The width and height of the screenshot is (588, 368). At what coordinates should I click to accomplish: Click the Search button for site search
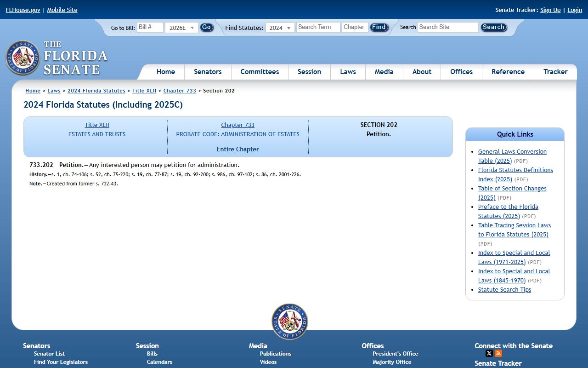[x=493, y=27]
